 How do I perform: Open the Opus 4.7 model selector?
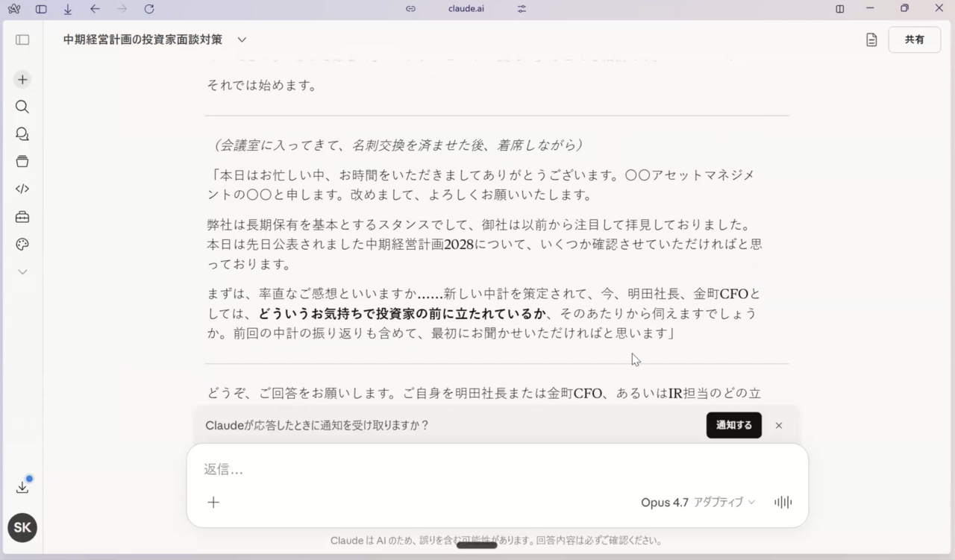[698, 502]
